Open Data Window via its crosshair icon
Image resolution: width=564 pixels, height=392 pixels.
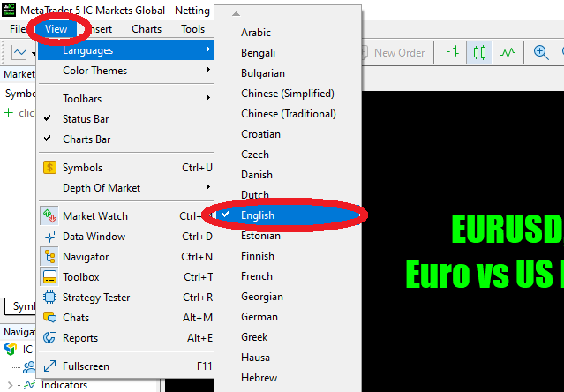tap(49, 237)
